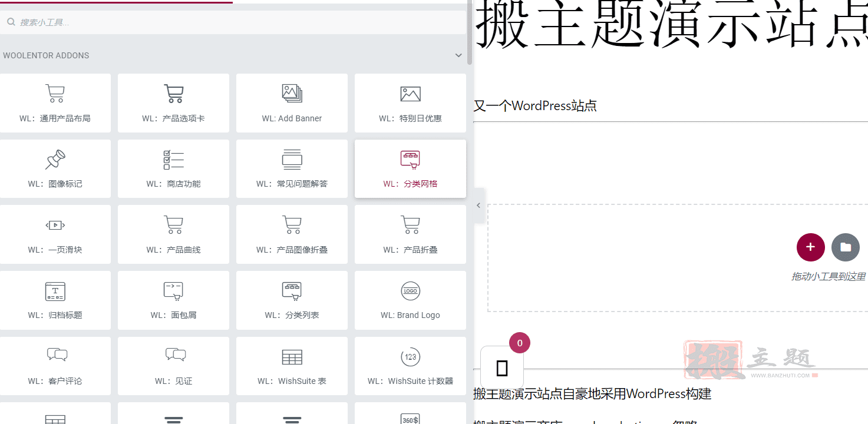Open the template library folder button
Viewport: 868px width, 424px height.
846,247
